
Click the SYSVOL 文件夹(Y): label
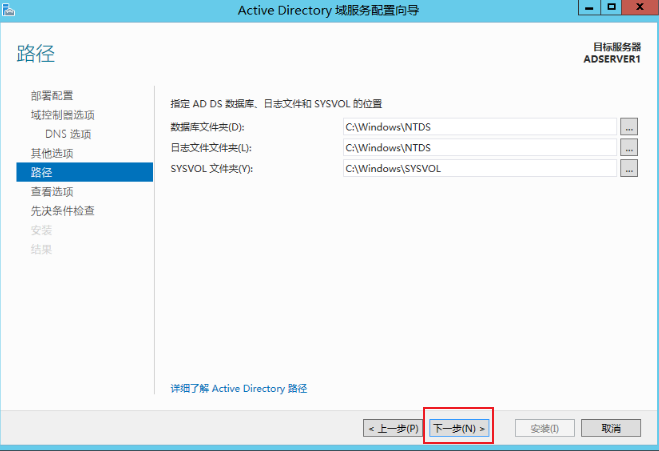point(212,169)
